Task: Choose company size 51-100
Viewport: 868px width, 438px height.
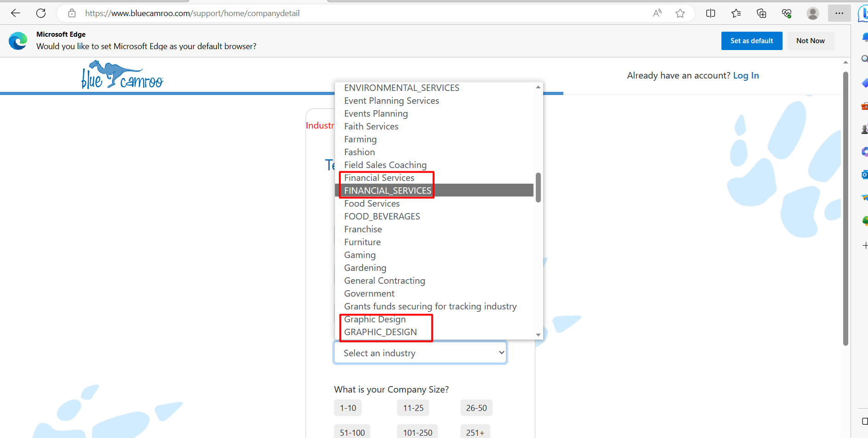Action: 352,432
